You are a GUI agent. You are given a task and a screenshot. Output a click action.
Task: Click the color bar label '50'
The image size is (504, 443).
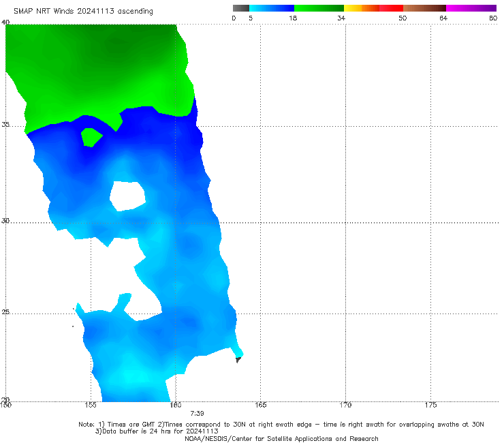[x=403, y=18]
